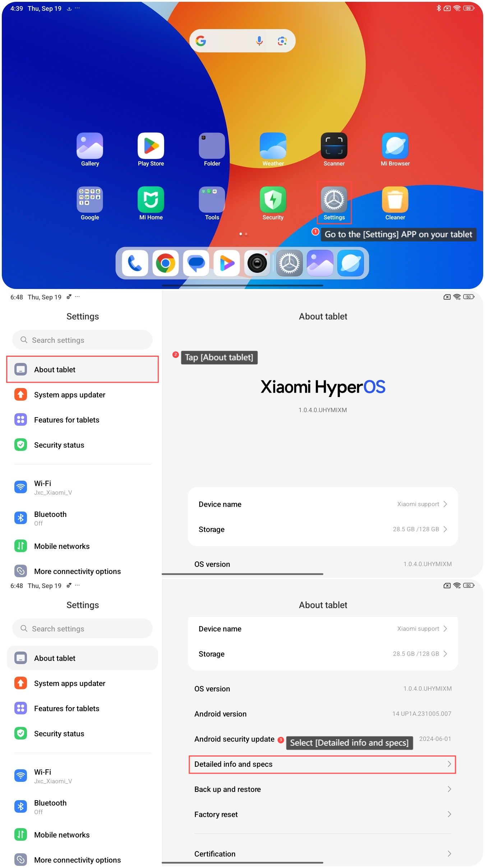Open the Tools folder on home screen
Image resolution: width=485 pixels, height=868 pixels.
[x=212, y=200]
